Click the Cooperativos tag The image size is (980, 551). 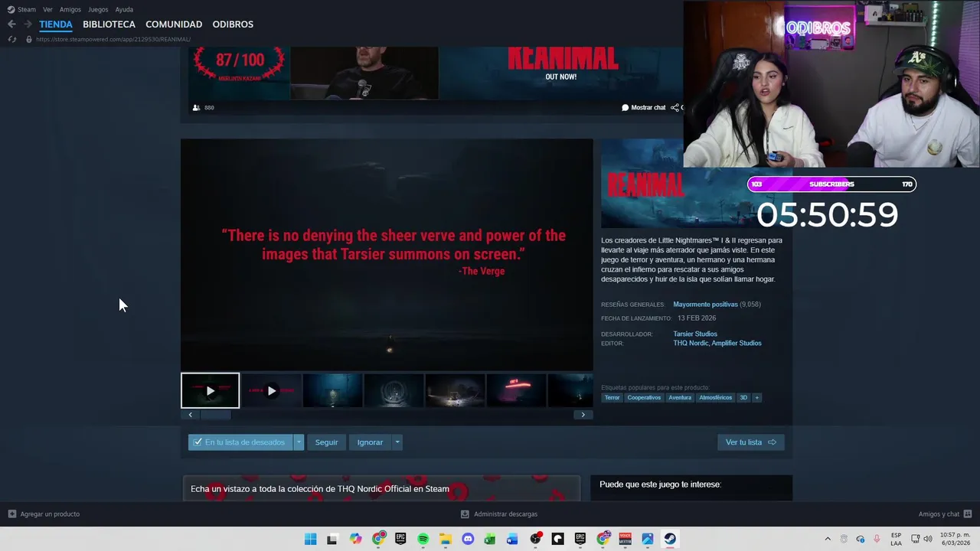644,398
